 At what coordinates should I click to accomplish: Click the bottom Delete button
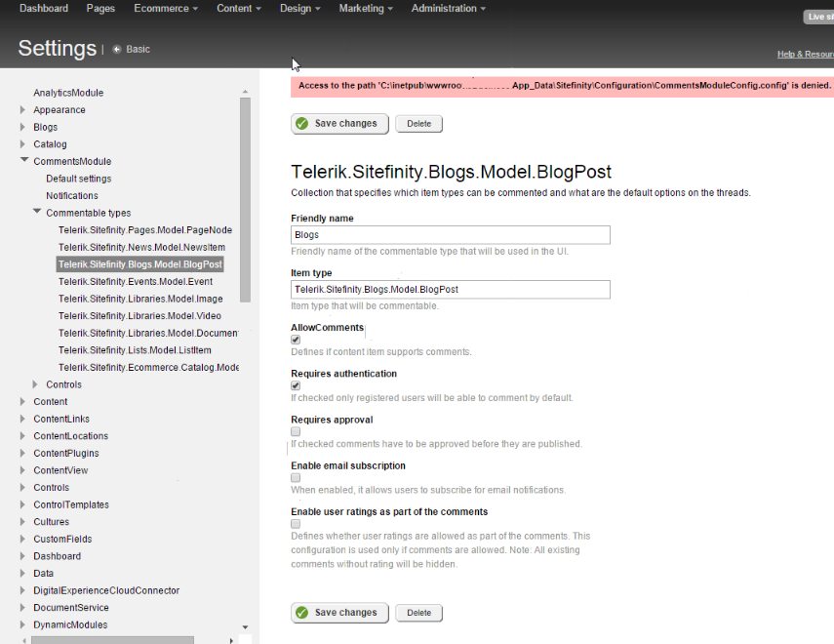pyautogui.click(x=419, y=613)
